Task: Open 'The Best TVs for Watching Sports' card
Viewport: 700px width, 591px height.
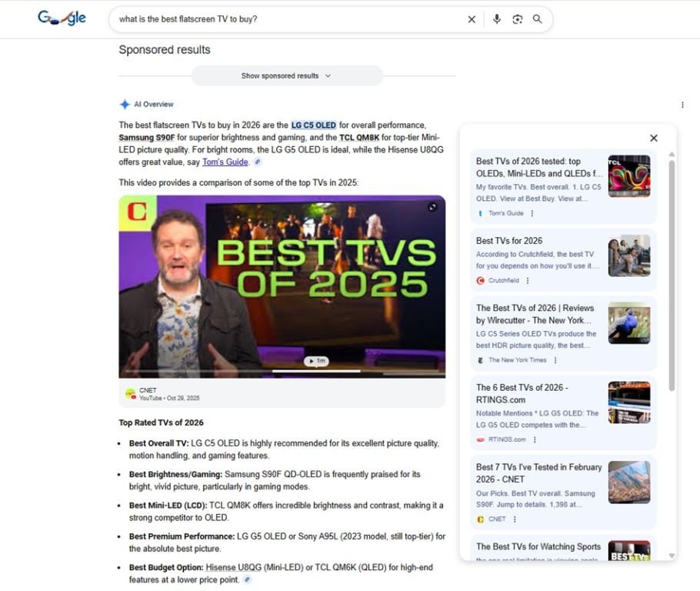Action: [563, 548]
